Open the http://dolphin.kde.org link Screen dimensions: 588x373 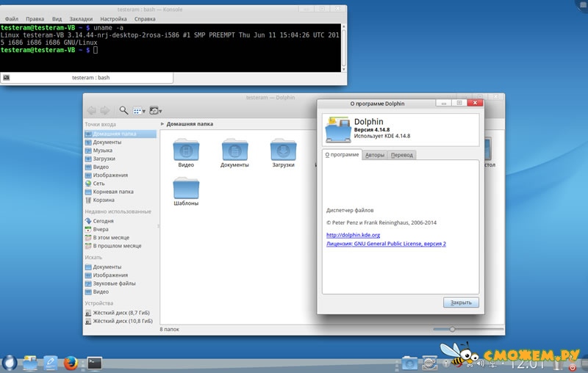(x=353, y=235)
